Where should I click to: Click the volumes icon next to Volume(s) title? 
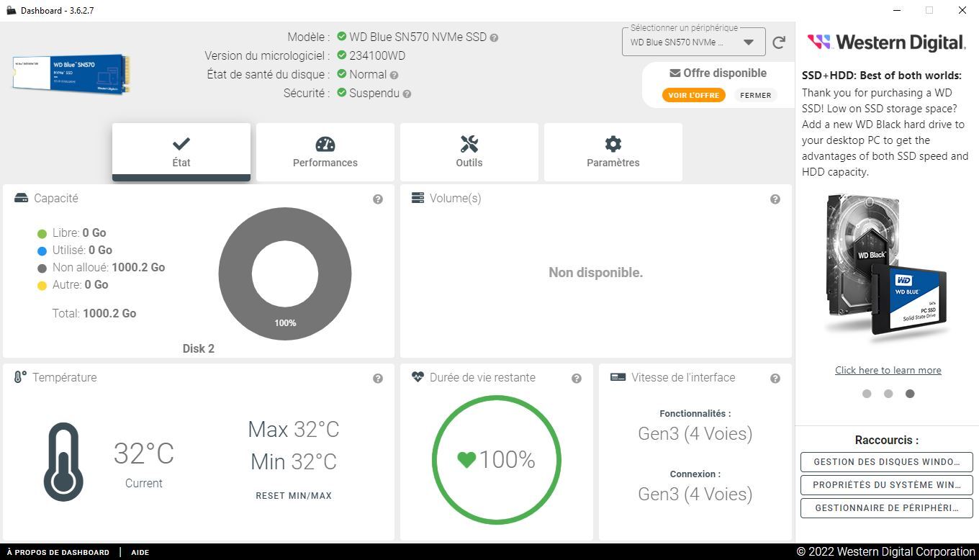(x=418, y=198)
